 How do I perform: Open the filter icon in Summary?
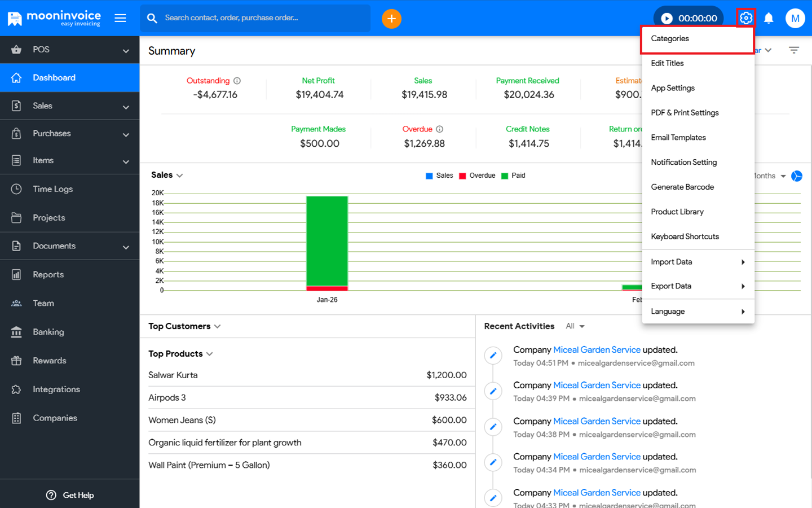(794, 50)
